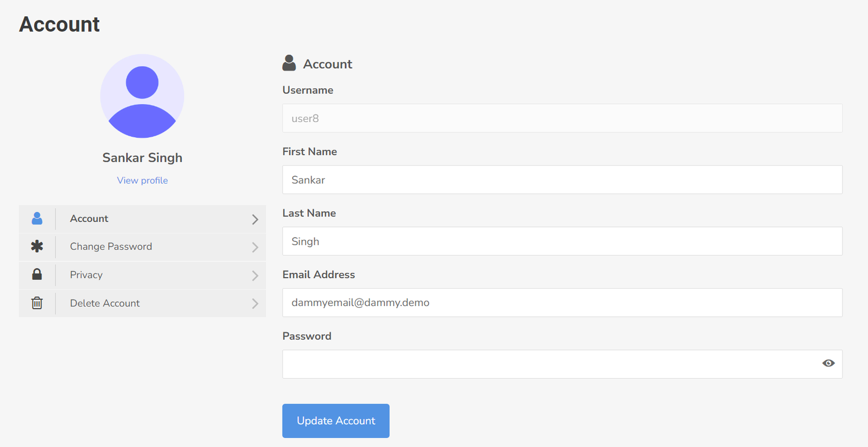Viewport: 868px width, 447px height.
Task: Click the trash can icon in sidebar
Action: tap(37, 303)
